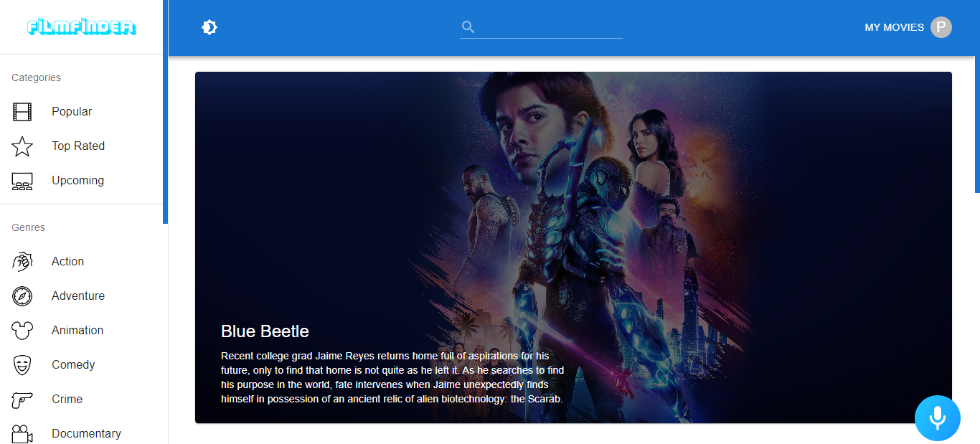Toggle the dark mode brightness icon
The height and width of the screenshot is (444, 980).
209,27
